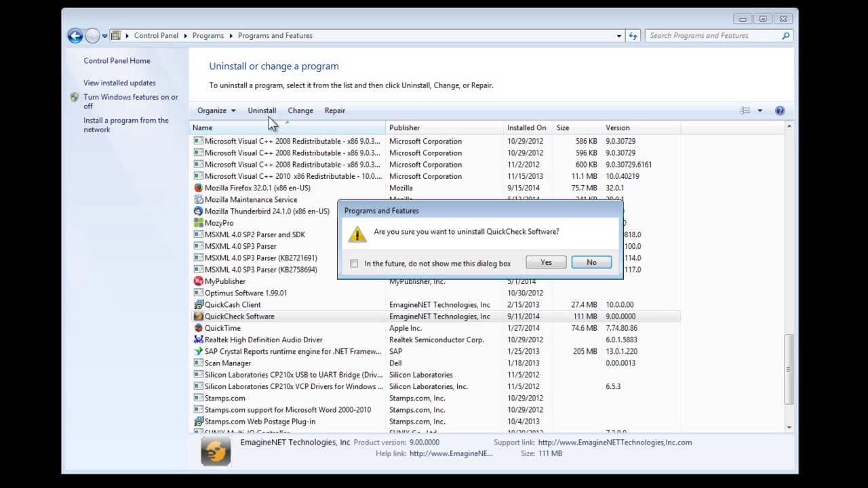Open the Organize dropdown menu
This screenshot has width=868, height=488.
click(x=216, y=110)
